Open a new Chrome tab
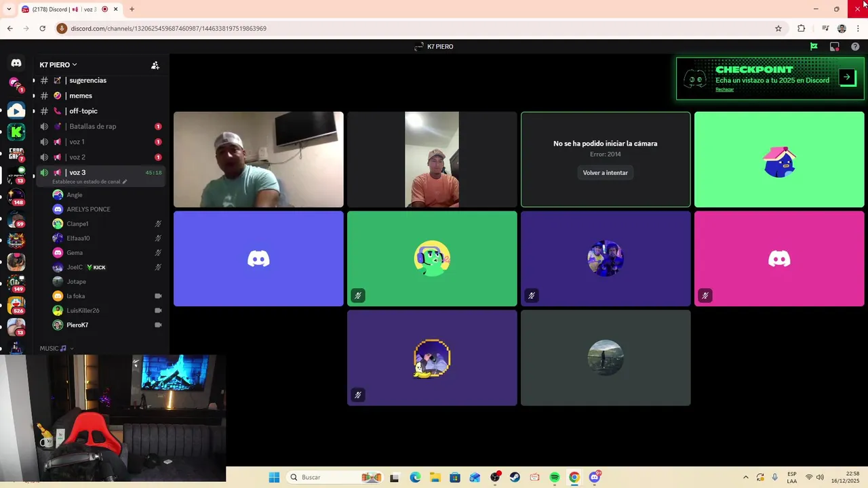The height and width of the screenshot is (488, 868). (132, 9)
